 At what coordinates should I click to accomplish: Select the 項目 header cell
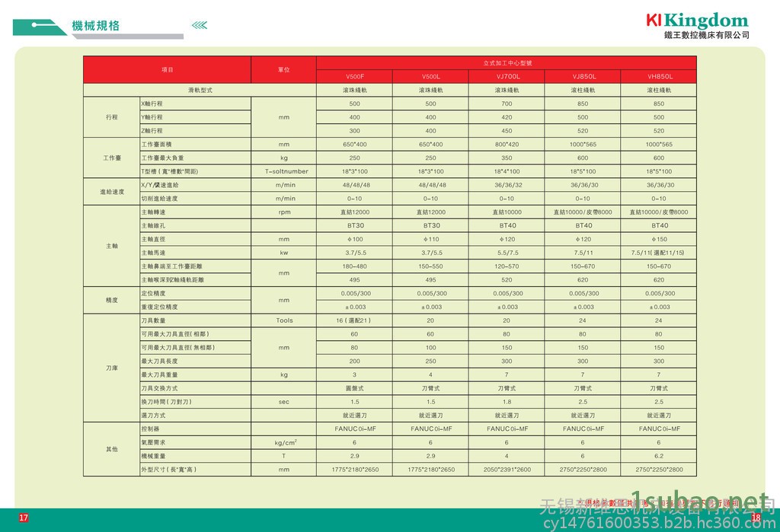(167, 69)
